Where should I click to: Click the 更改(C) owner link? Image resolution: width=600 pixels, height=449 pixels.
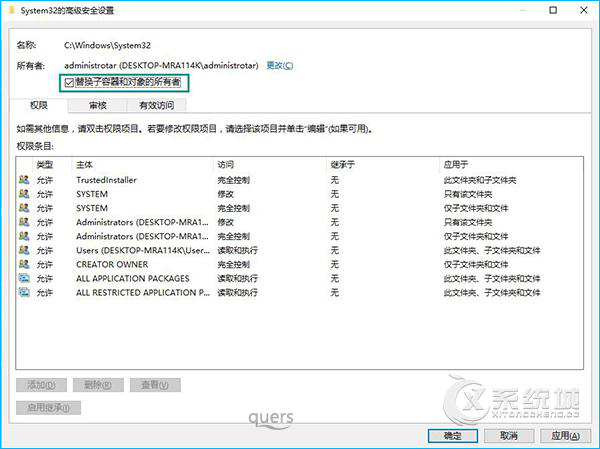(x=280, y=65)
